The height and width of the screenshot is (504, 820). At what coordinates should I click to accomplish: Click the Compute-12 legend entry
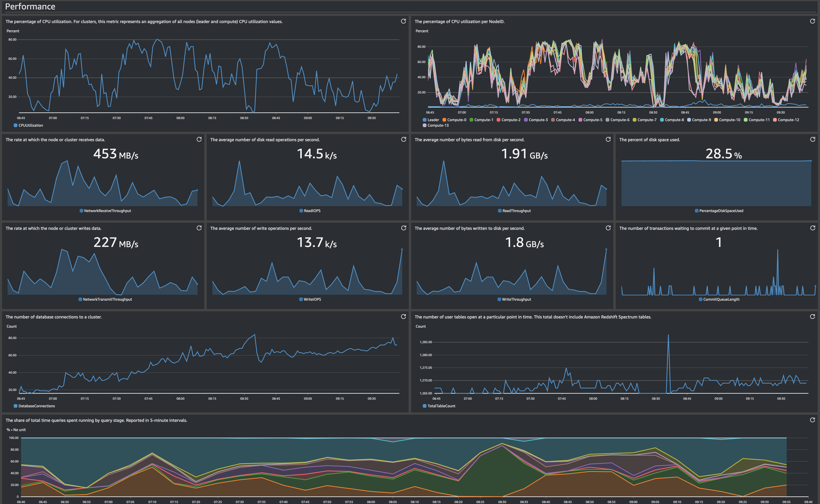point(786,120)
